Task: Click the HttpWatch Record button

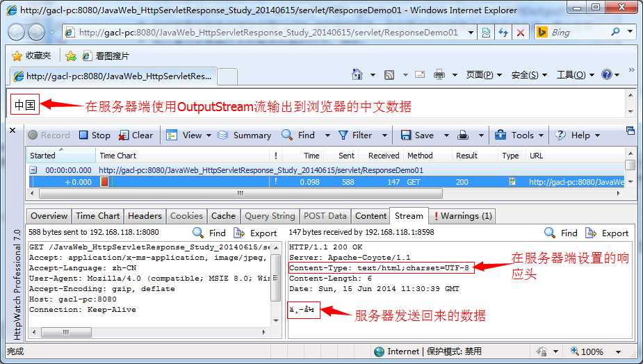Action: pos(49,135)
